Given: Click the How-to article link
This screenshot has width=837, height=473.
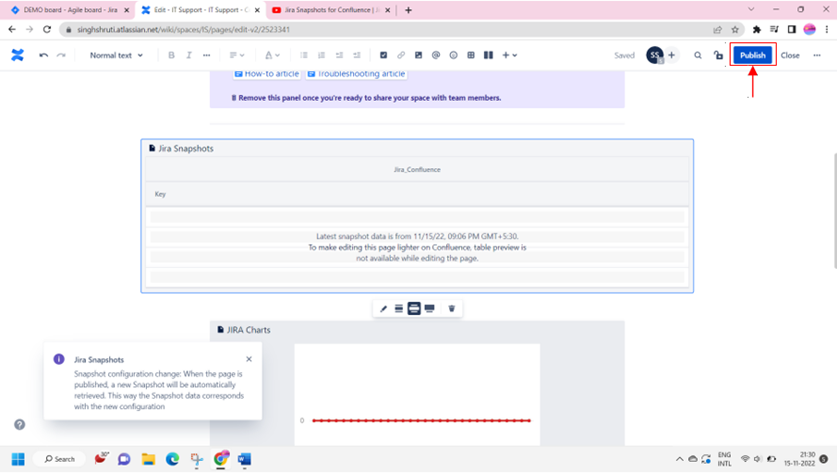Looking at the screenshot, I should tap(266, 74).
